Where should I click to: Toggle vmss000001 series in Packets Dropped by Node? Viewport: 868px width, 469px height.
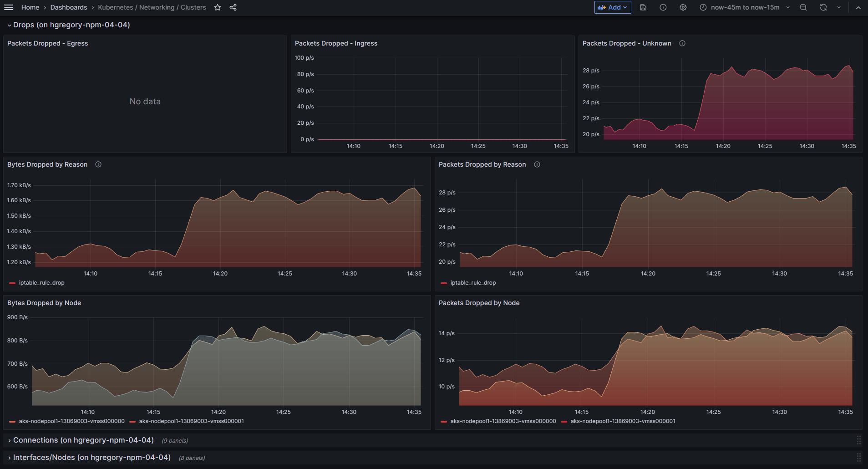tap(623, 421)
